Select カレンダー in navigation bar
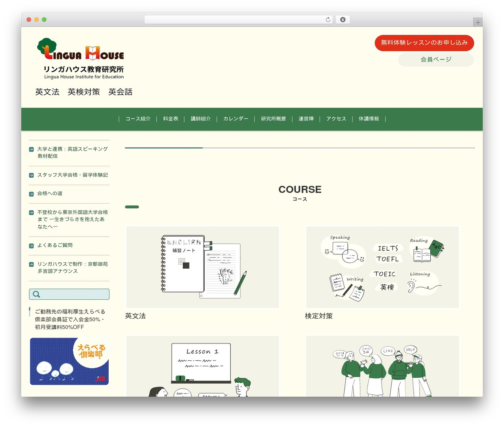 (x=236, y=119)
